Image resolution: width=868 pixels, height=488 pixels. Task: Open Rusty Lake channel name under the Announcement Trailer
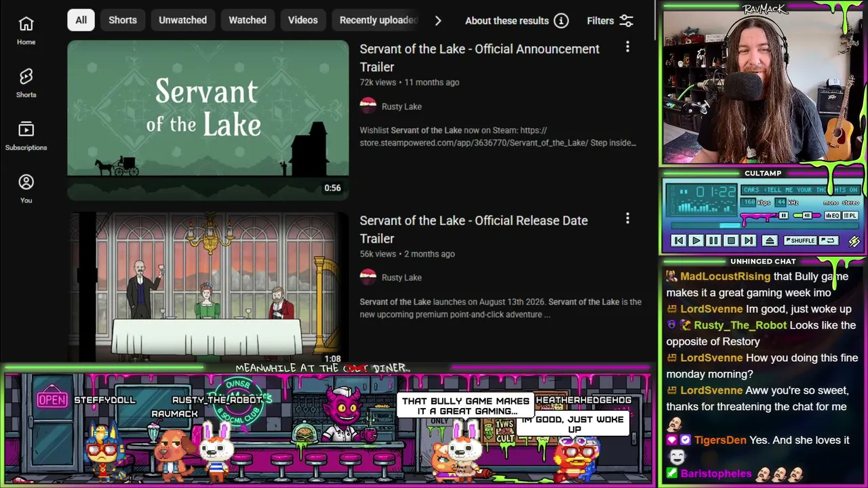click(x=401, y=106)
